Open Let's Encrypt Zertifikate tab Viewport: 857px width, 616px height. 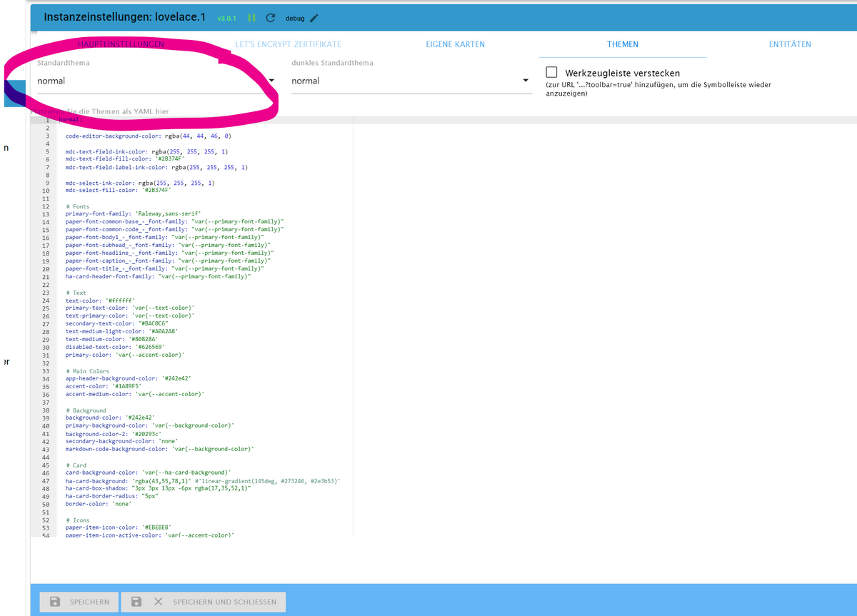tap(288, 44)
